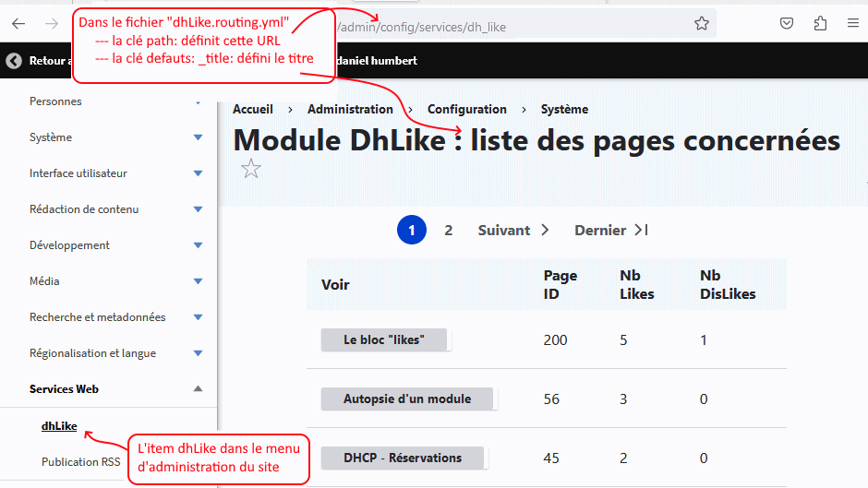
Task: Click page ID value 45
Action: pyautogui.click(x=551, y=458)
